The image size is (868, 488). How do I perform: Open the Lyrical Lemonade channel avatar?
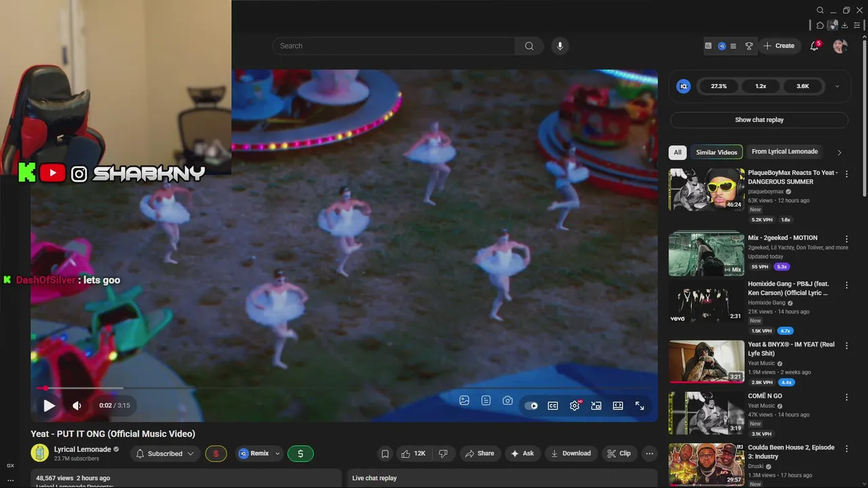[x=40, y=453]
